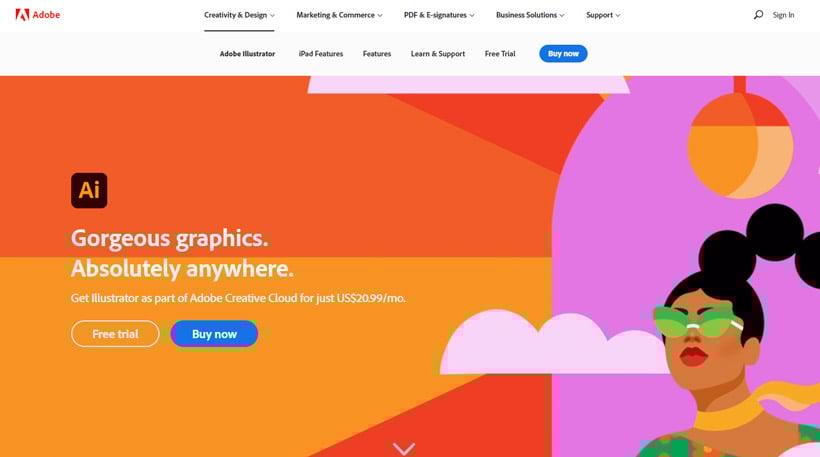Go to iPad Features tab

(x=321, y=54)
